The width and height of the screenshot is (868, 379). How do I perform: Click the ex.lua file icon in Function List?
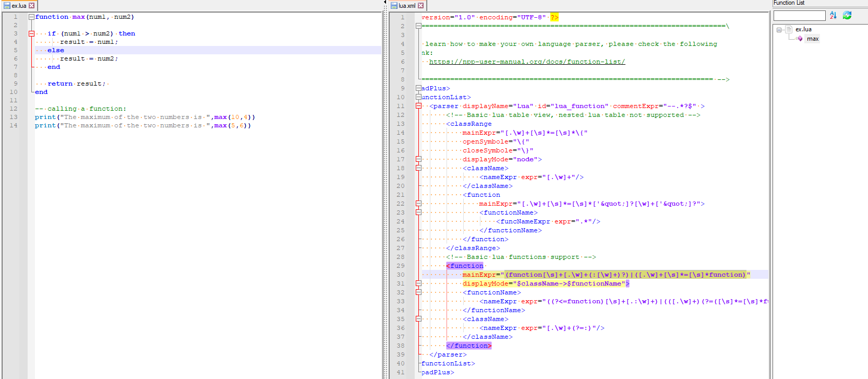[789, 29]
